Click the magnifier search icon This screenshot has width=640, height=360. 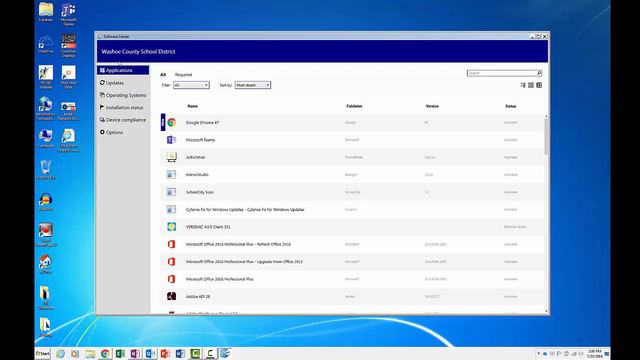[x=539, y=73]
